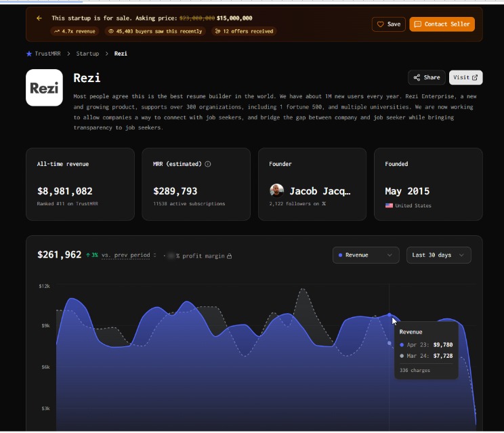
Task: Open the Last 30 days range dropdown
Action: coord(439,255)
